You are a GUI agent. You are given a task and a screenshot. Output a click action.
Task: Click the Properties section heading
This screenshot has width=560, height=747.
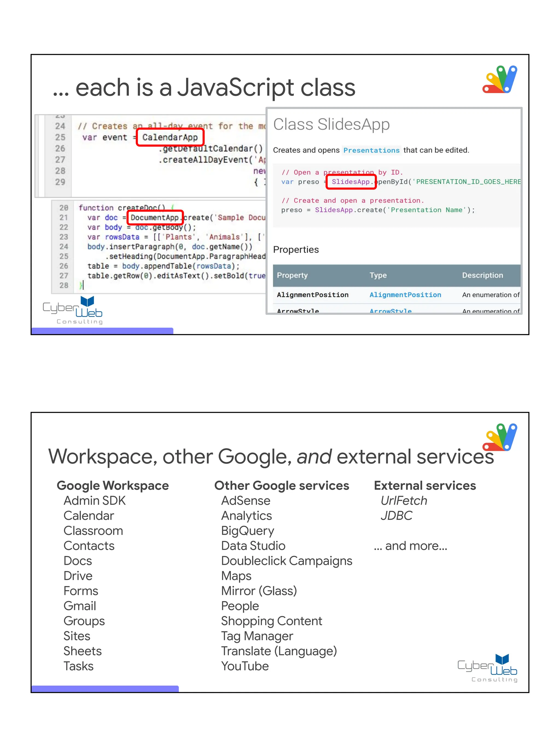pos(296,249)
